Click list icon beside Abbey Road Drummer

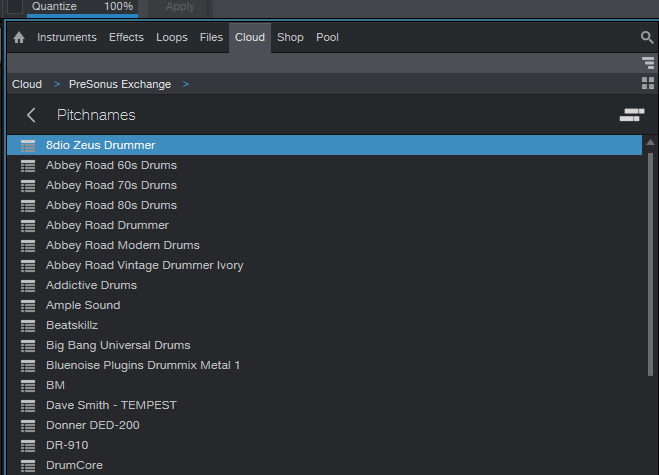pos(28,225)
